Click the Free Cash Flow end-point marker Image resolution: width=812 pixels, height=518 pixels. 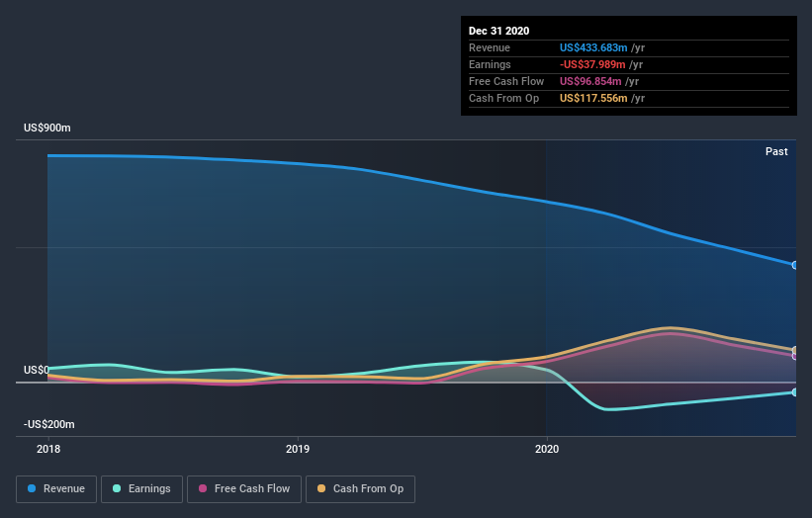coord(795,356)
